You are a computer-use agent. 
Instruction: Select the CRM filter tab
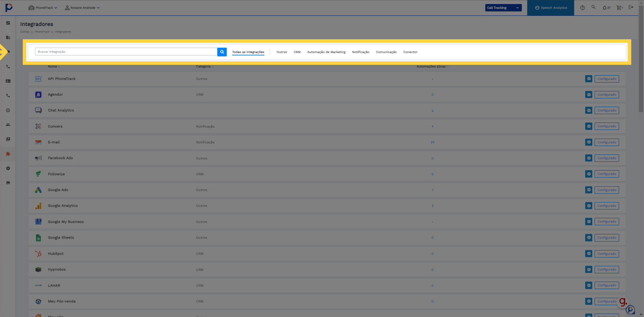coord(297,52)
